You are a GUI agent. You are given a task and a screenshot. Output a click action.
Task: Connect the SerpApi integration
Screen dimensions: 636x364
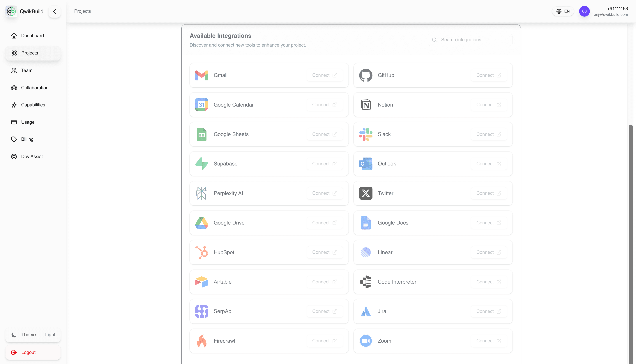pyautogui.click(x=324, y=311)
